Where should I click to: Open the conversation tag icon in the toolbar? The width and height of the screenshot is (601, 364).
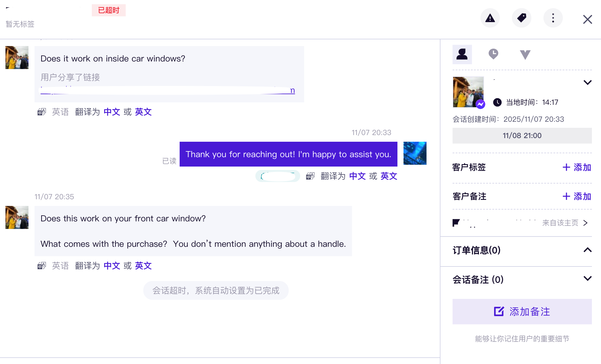click(x=521, y=18)
